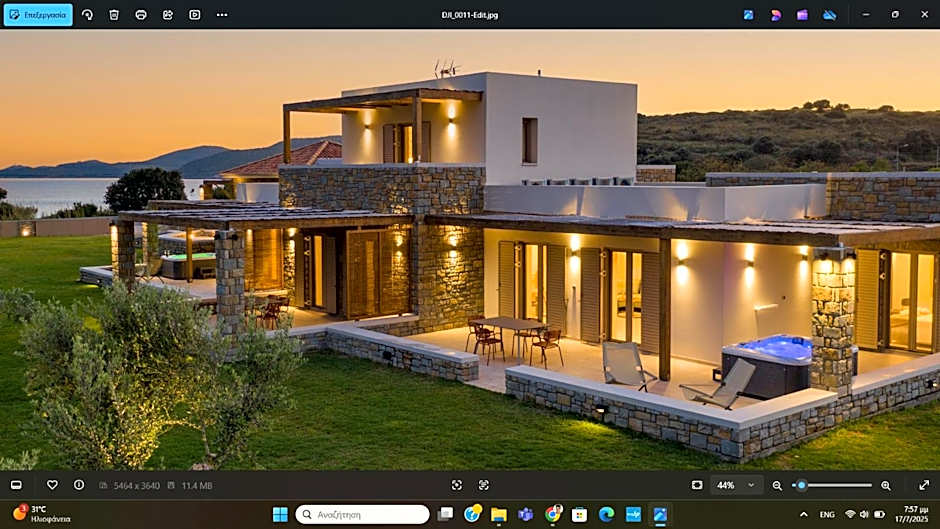This screenshot has width=940, height=529.
Task: Click the Αναζήτηση taskbar search box
Action: pyautogui.click(x=363, y=515)
